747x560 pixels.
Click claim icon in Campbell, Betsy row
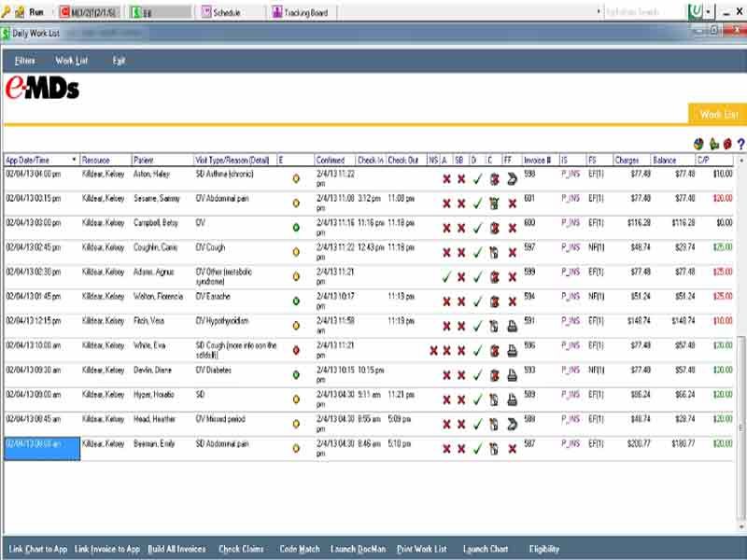click(494, 228)
